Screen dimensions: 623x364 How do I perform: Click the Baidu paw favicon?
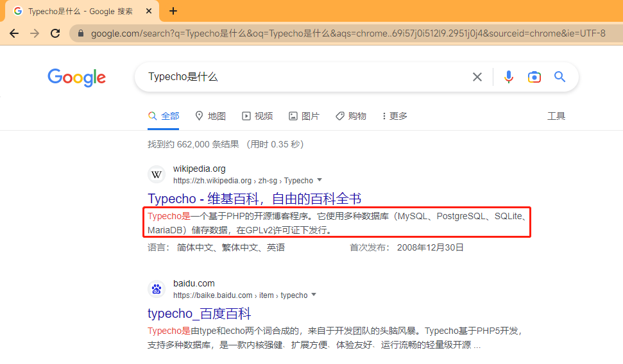[x=157, y=289]
